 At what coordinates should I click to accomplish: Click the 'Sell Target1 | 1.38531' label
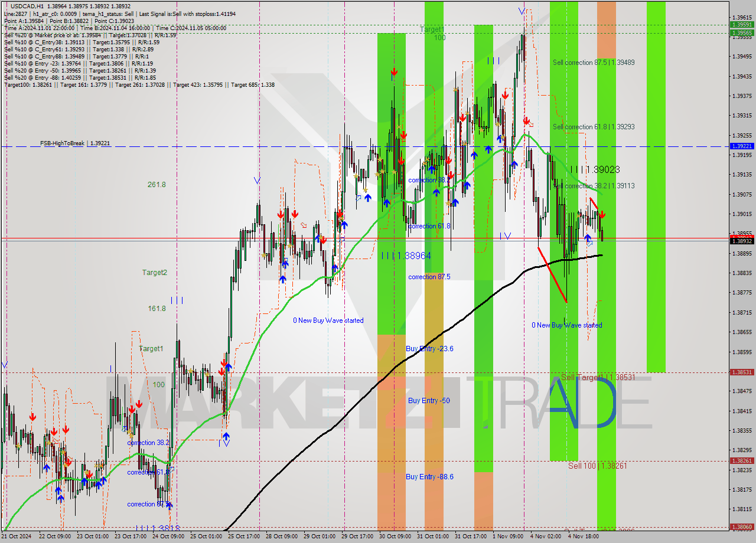pos(598,377)
